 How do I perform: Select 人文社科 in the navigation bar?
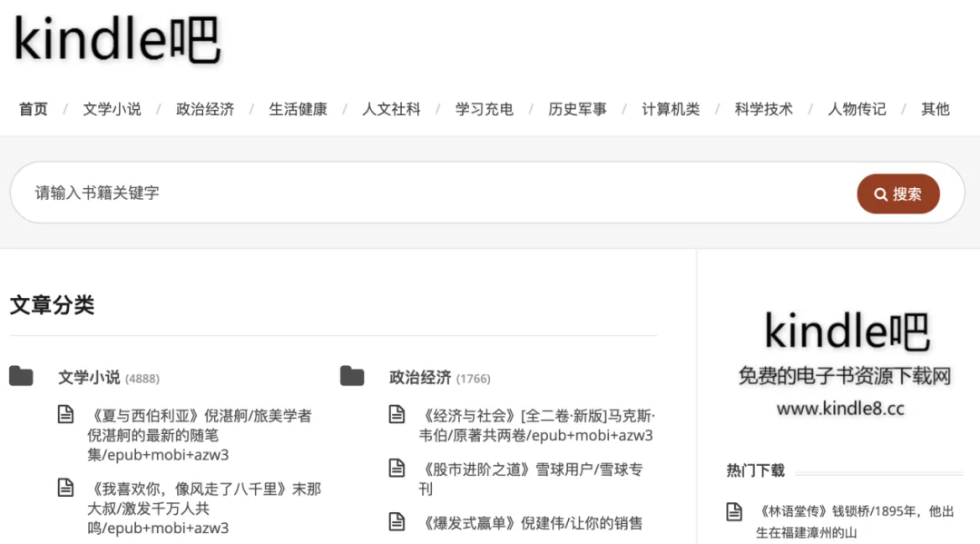click(391, 109)
